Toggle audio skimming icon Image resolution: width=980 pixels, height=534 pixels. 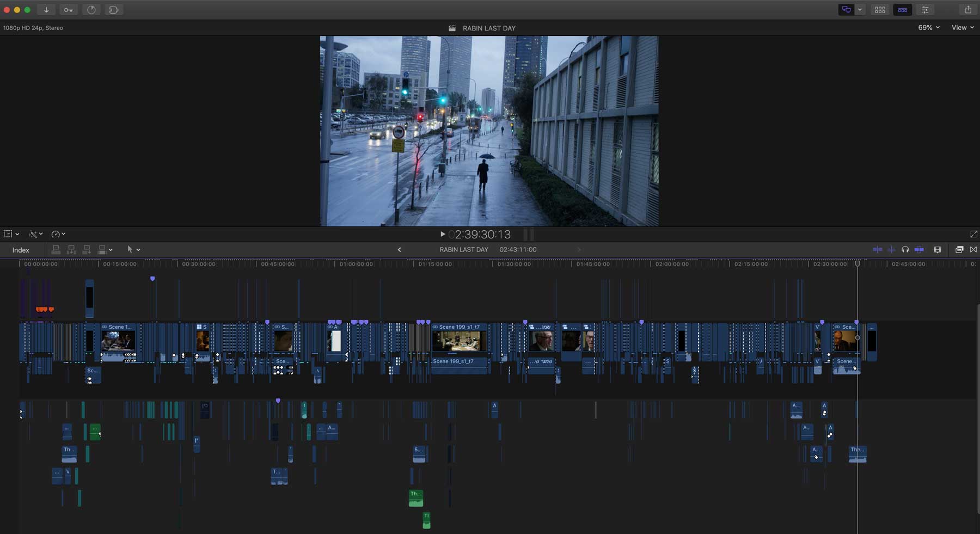tap(891, 250)
